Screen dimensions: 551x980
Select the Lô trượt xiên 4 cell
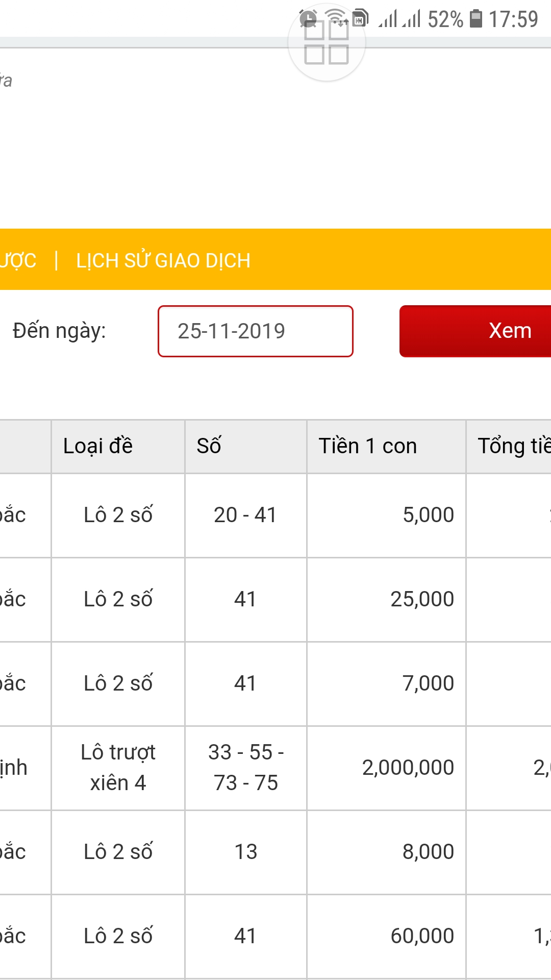click(x=118, y=768)
